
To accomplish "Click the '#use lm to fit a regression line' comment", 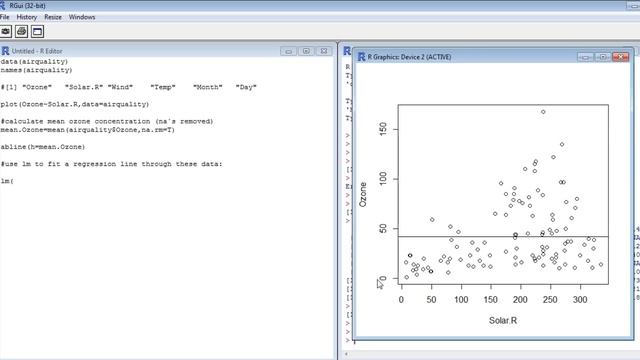I will [x=111, y=164].
